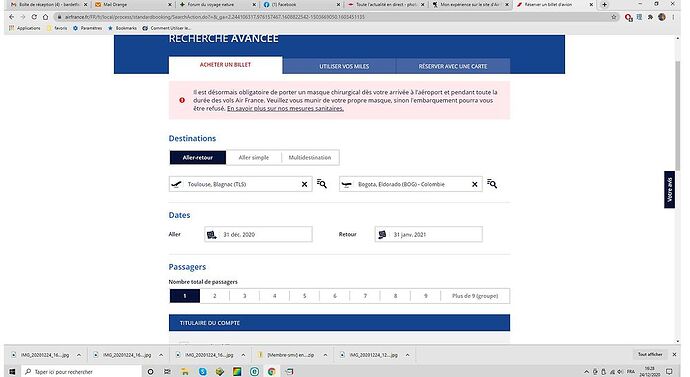Open the Chrome profile avatar
The height and width of the screenshot is (377, 690).
point(662,17)
